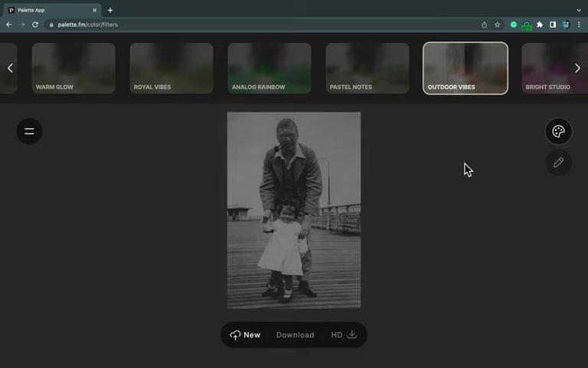The height and width of the screenshot is (368, 588).
Task: Apply the Analog Rainbow filter
Action: coord(269,68)
